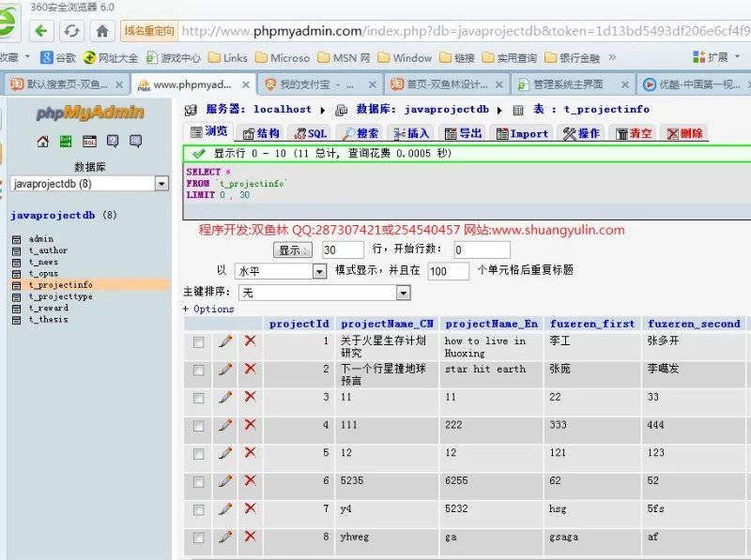Image resolution: width=751 pixels, height=560 pixels.
Task: Open the MySQL documentation icon in sidebar
Action: coord(135,142)
